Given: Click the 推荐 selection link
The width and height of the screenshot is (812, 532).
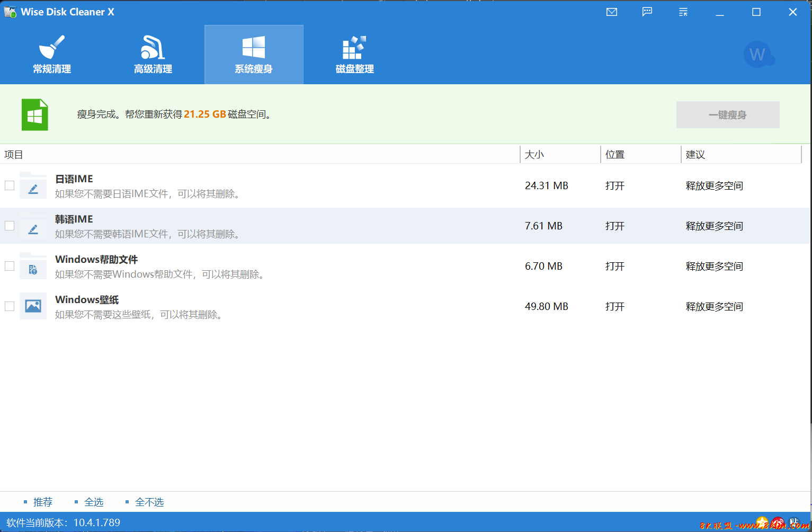Looking at the screenshot, I should coord(43,502).
